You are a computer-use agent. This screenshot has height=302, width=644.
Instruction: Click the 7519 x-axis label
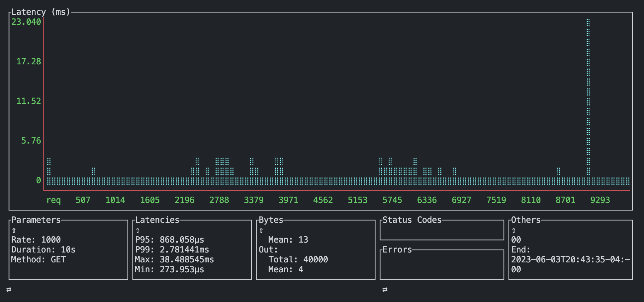pyautogui.click(x=496, y=200)
